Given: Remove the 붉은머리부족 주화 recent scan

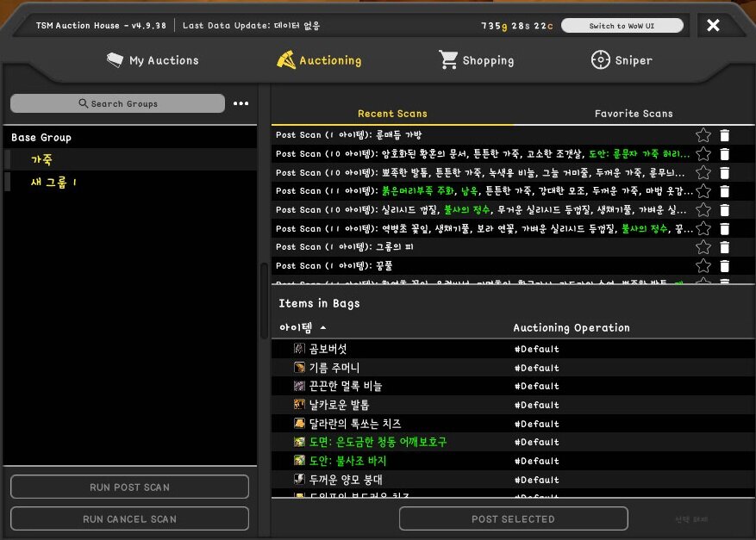Looking at the screenshot, I should tap(724, 191).
